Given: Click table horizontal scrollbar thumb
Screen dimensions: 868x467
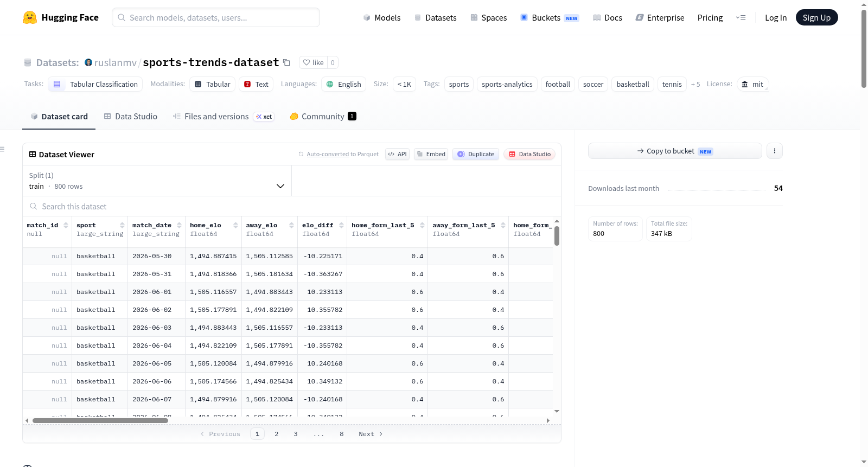Looking at the screenshot, I should click(100, 420).
